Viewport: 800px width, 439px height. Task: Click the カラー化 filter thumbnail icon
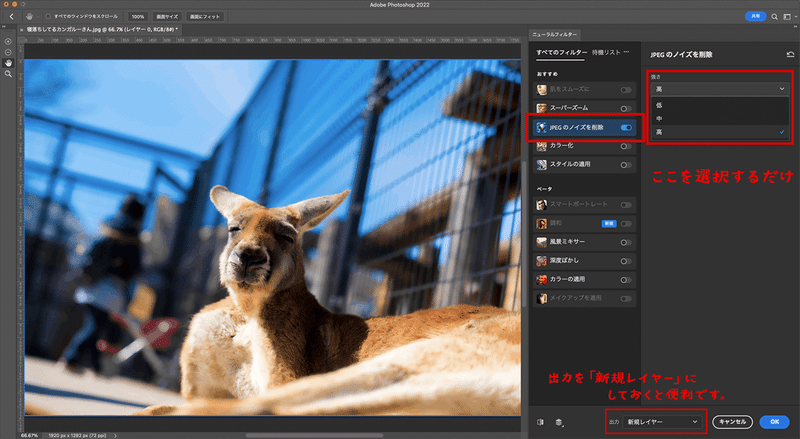pos(541,146)
